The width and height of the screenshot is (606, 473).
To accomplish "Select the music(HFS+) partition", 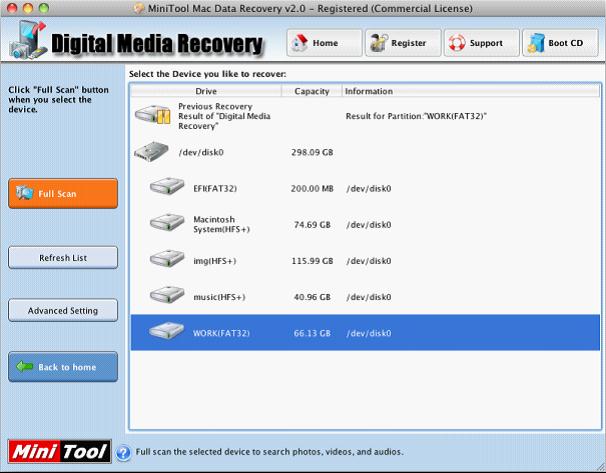I will point(219,297).
